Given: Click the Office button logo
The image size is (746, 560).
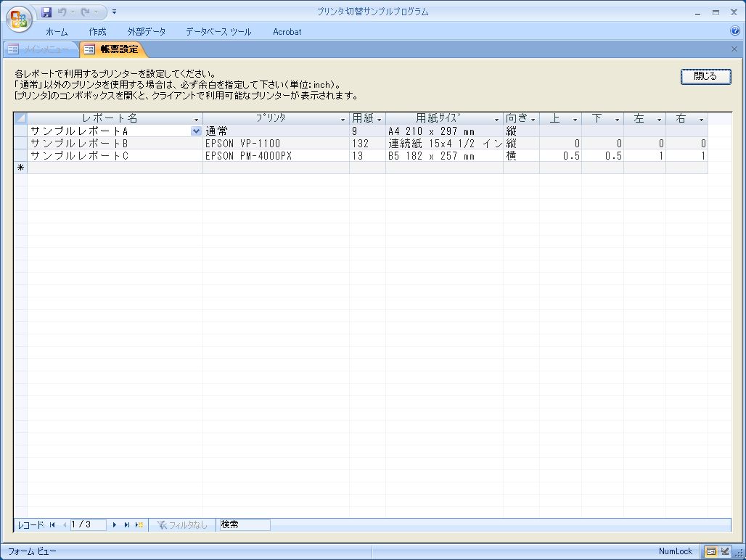Looking at the screenshot, I should pyautogui.click(x=18, y=19).
